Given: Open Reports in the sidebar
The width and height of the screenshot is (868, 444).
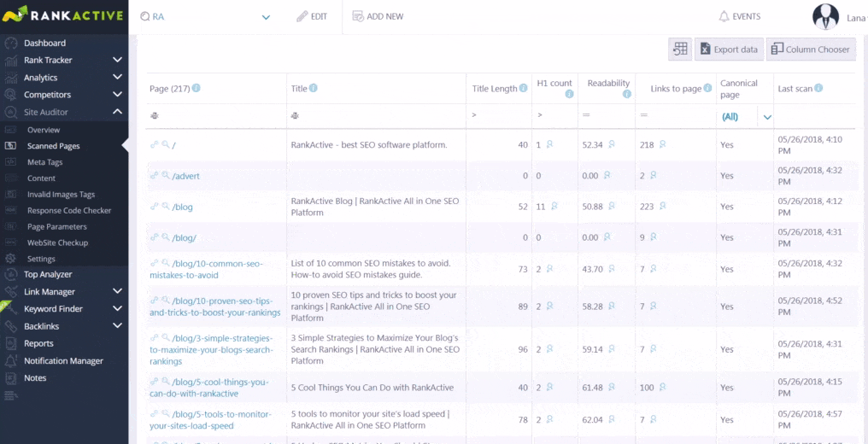Looking at the screenshot, I should coord(38,343).
